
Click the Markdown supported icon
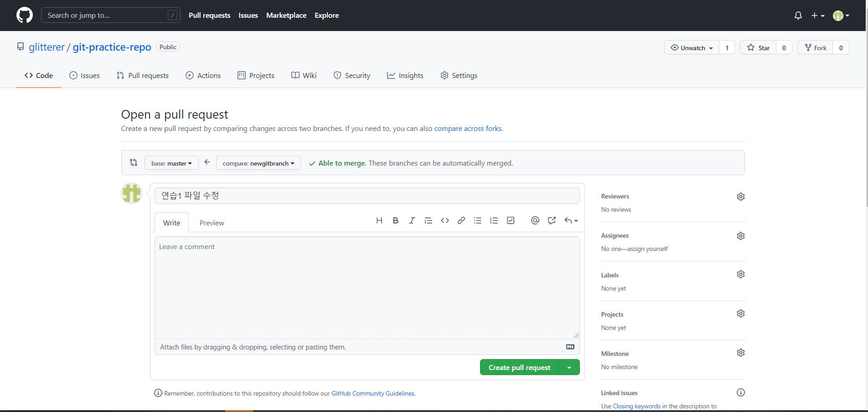[x=570, y=347]
